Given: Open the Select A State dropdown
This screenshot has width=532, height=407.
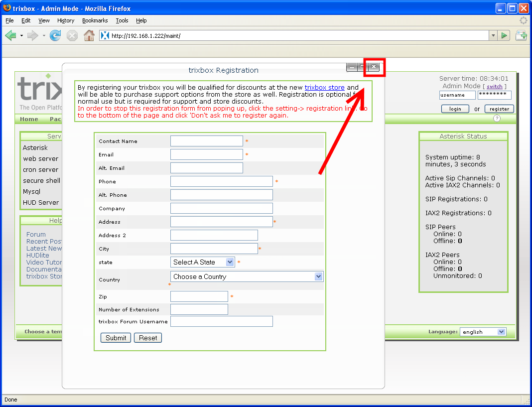Looking at the screenshot, I should pyautogui.click(x=202, y=262).
